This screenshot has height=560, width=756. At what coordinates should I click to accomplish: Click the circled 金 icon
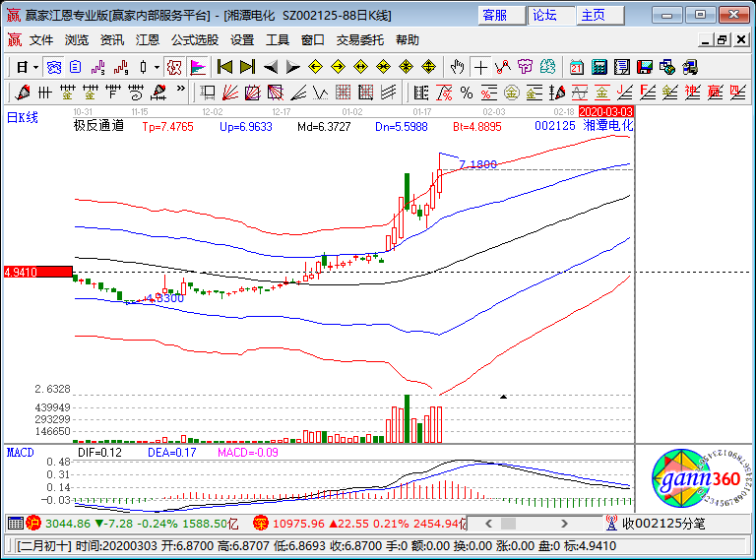(x=512, y=93)
